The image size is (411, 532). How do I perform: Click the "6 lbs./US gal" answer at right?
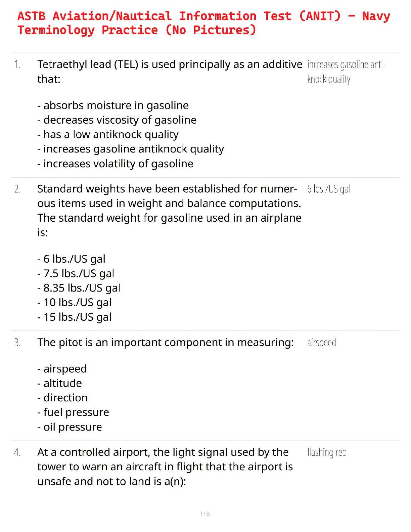328,189
